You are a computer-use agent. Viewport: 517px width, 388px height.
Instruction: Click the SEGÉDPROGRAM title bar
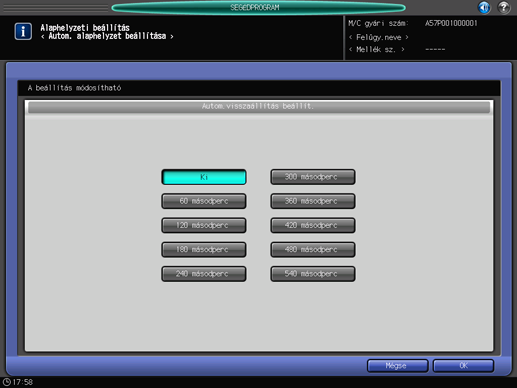click(x=258, y=7)
